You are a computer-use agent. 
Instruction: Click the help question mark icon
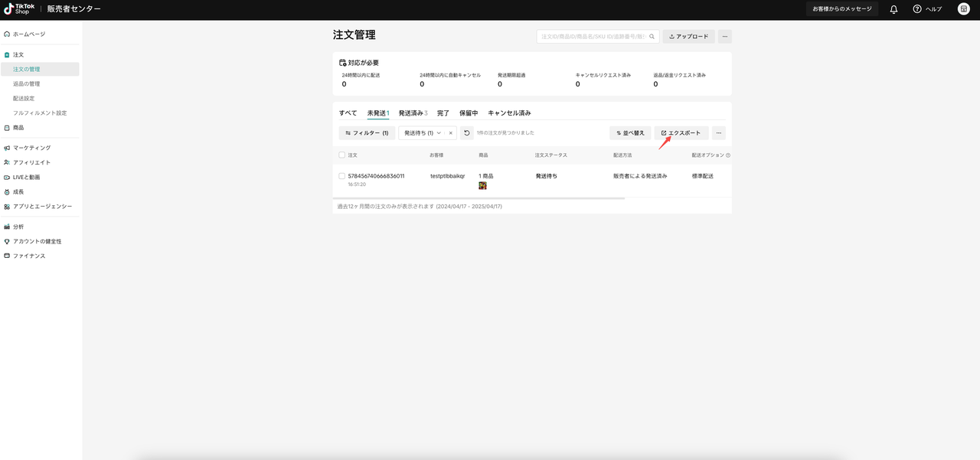point(916,9)
